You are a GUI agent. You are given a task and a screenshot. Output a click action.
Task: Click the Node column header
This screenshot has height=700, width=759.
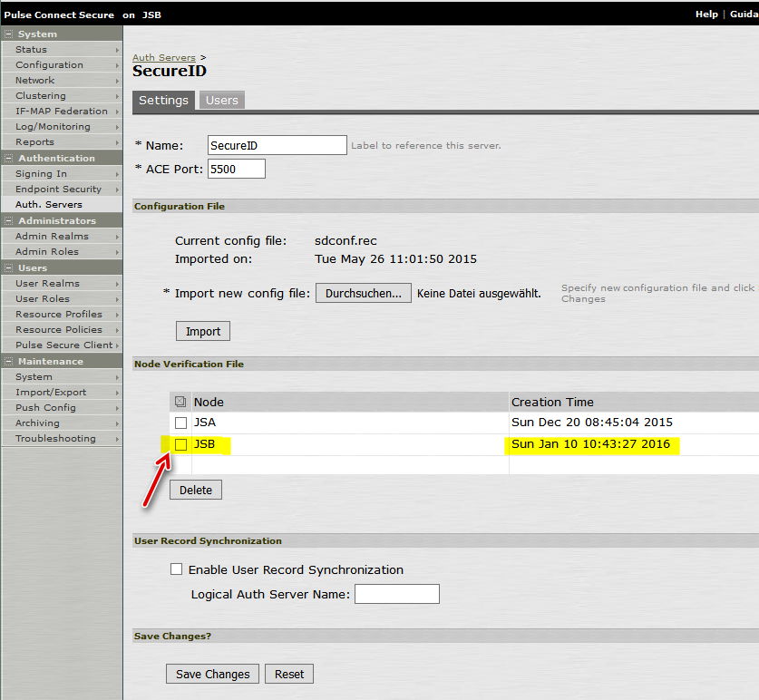209,402
